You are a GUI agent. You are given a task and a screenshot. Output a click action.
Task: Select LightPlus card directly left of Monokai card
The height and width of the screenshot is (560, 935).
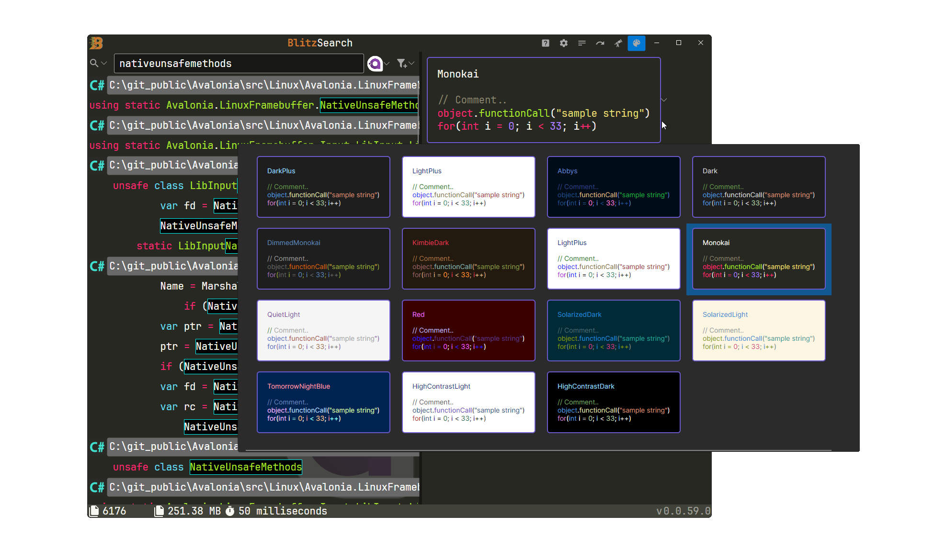(x=614, y=258)
